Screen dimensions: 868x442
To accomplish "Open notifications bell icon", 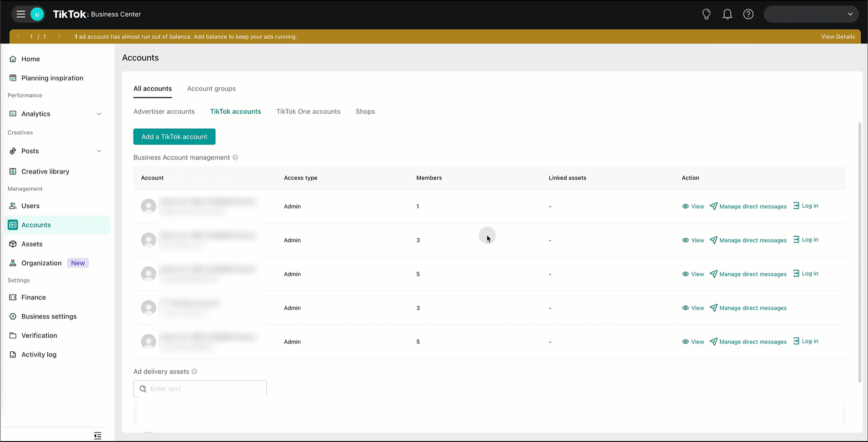I will [727, 14].
